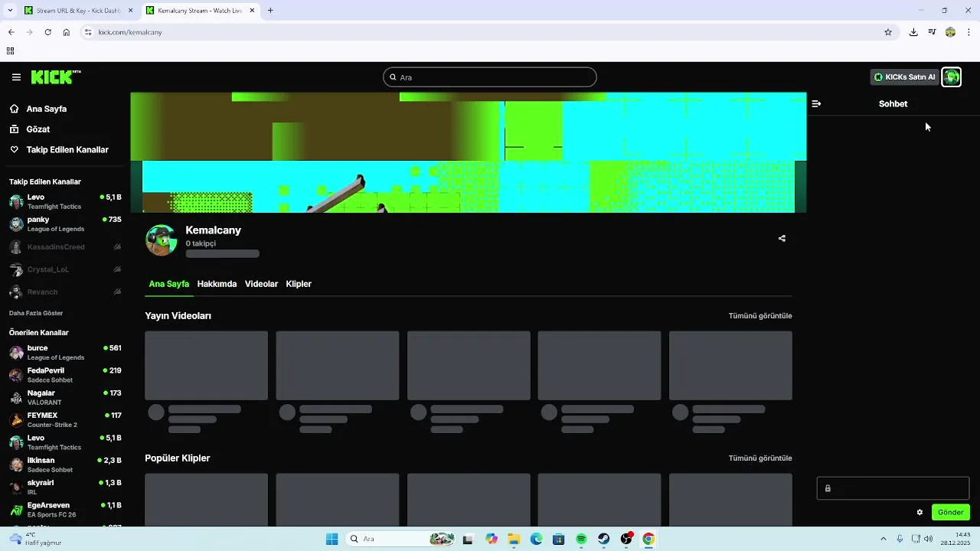Open panky channel in the sidebar
The image size is (980, 551).
65,224
